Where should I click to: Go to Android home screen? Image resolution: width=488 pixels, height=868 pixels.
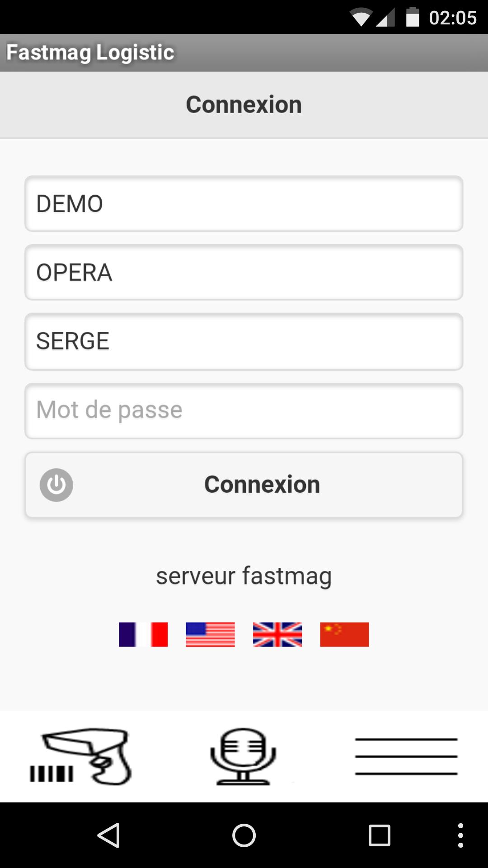pyautogui.click(x=244, y=835)
